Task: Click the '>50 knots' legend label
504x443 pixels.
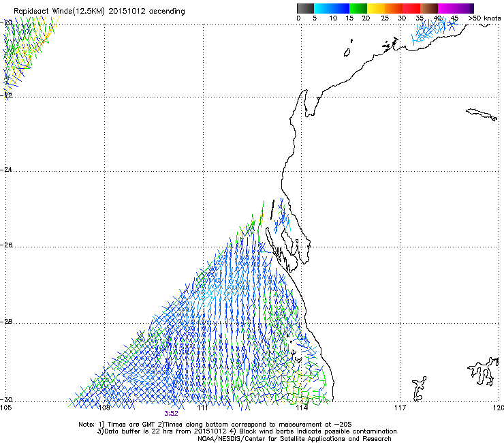Action: click(x=484, y=18)
